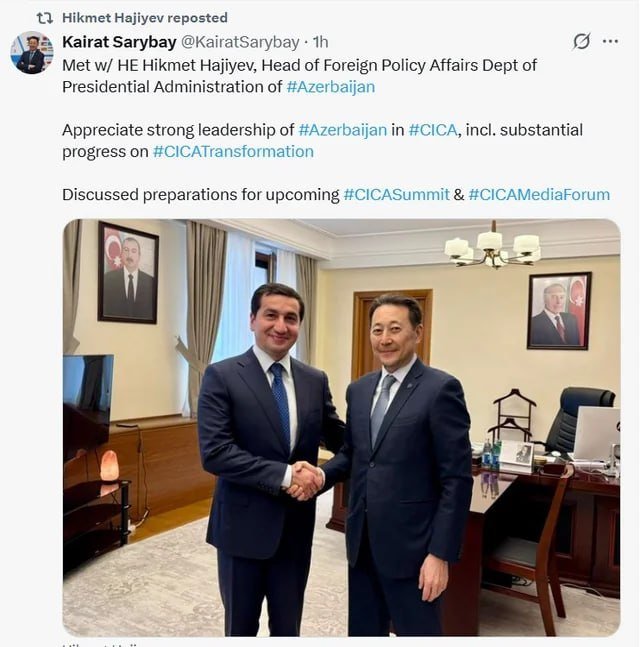Viewport: 640px width, 647px height.
Task: Click first #Azerbaijan hashtag after 'Administration of'
Action: point(331,87)
